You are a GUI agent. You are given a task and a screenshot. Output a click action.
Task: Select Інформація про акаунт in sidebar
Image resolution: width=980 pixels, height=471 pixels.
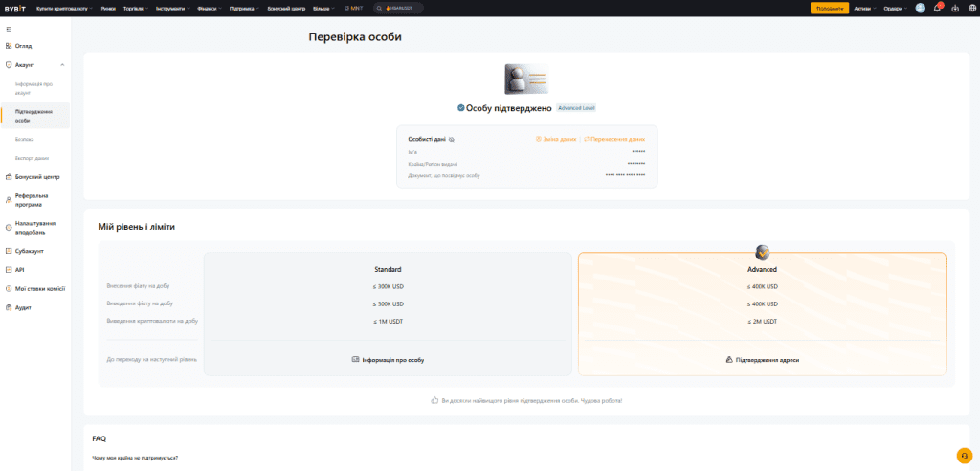tap(35, 87)
